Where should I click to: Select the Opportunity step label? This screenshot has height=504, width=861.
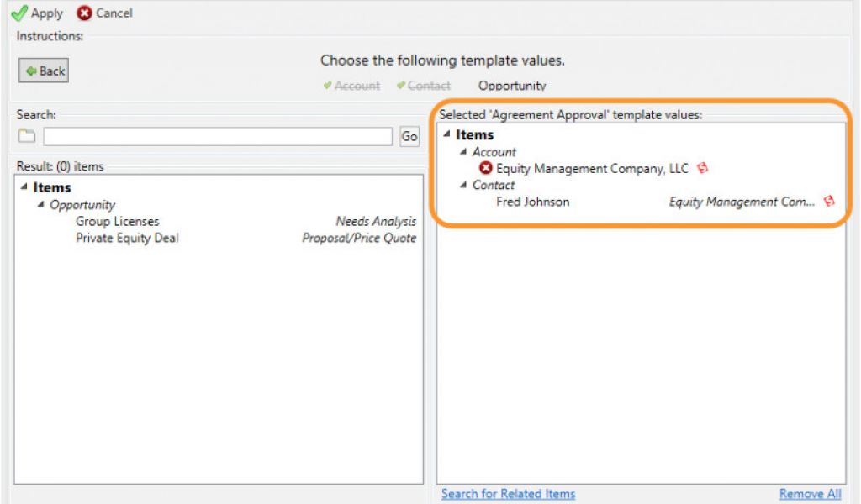(513, 86)
